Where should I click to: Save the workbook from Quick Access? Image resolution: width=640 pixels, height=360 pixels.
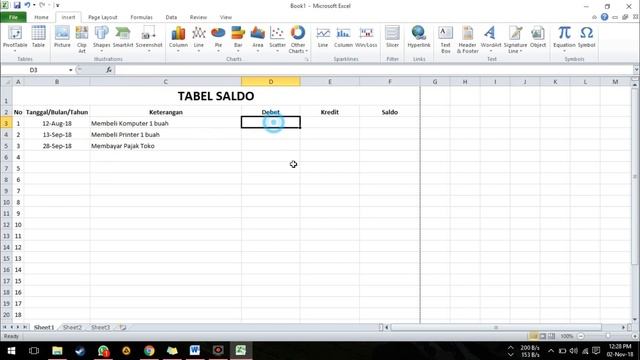point(17,5)
